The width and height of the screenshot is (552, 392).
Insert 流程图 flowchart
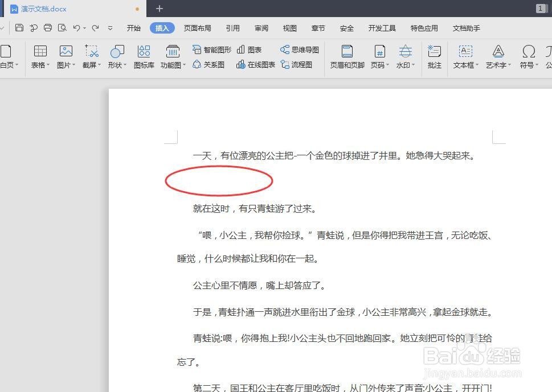tap(296, 65)
